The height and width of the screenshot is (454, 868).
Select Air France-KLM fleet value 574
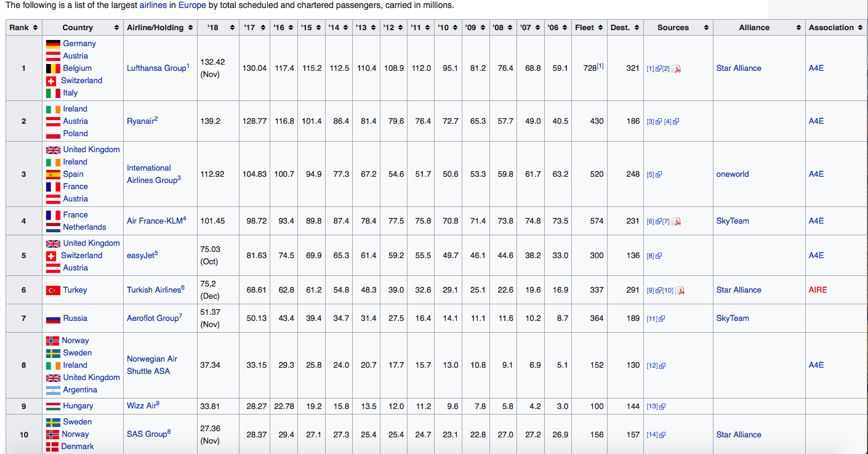pos(597,221)
